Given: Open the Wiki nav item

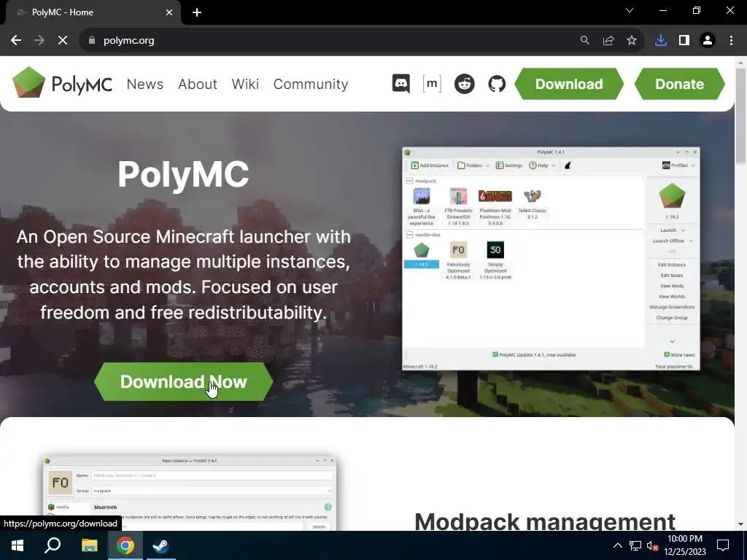Looking at the screenshot, I should coord(245,84).
